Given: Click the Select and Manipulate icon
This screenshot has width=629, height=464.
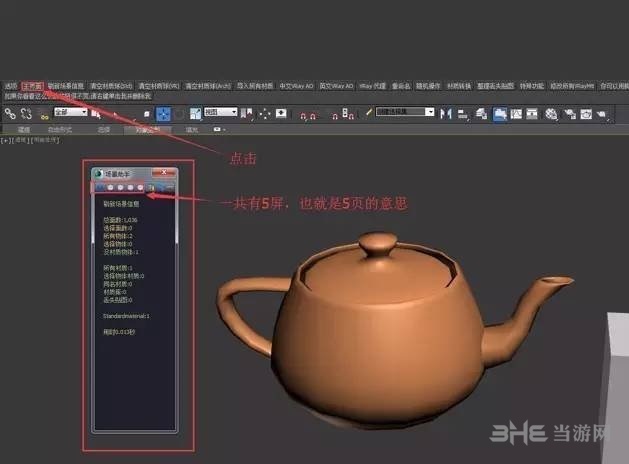Looking at the screenshot, I should [264, 114].
